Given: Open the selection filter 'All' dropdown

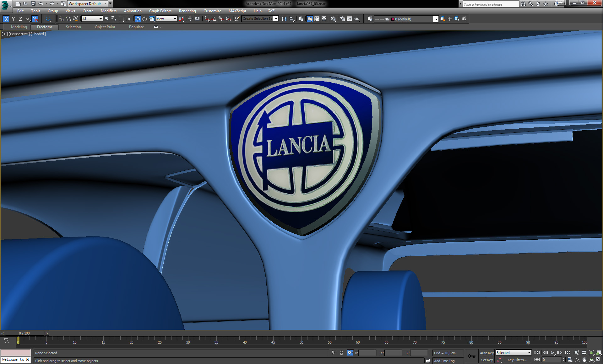Looking at the screenshot, I should [x=92, y=19].
